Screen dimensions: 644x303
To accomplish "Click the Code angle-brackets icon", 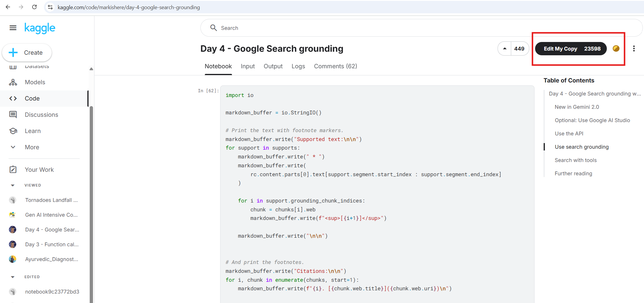I will tap(13, 98).
